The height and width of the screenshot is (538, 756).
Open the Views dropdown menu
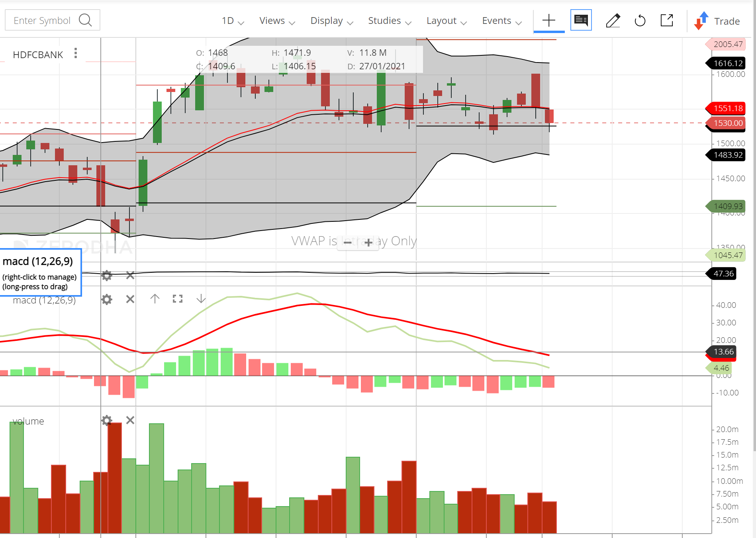pos(277,21)
